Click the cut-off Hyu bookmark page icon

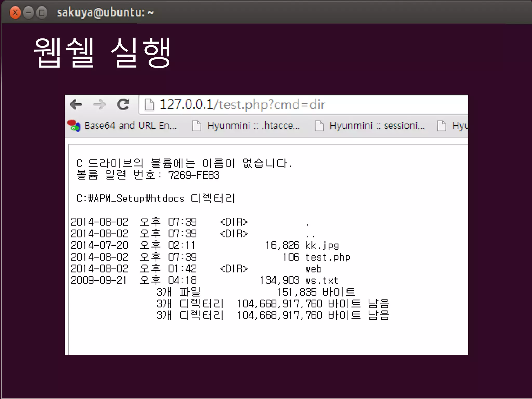tap(442, 126)
